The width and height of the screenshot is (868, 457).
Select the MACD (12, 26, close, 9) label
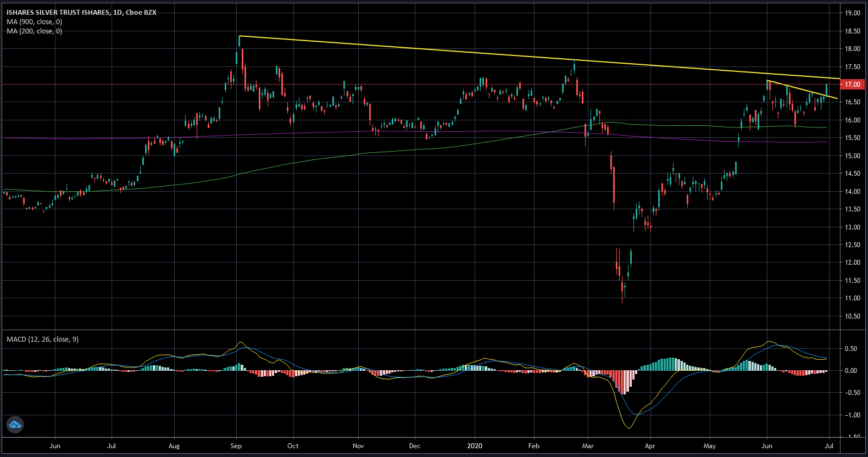42,339
